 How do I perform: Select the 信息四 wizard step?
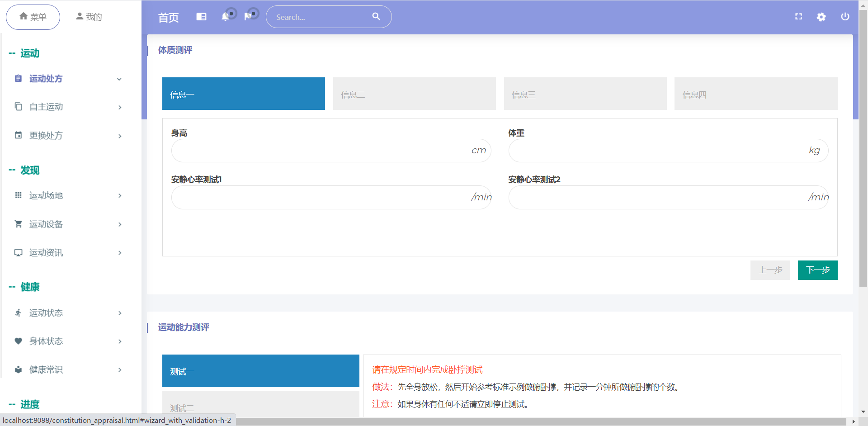756,94
